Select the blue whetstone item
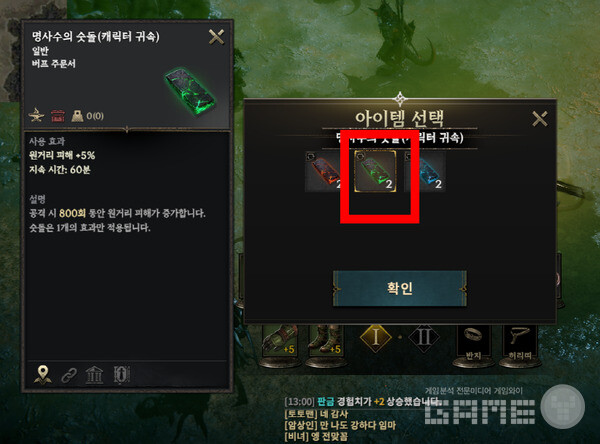Screen dimensions: 600x444 point(426,171)
